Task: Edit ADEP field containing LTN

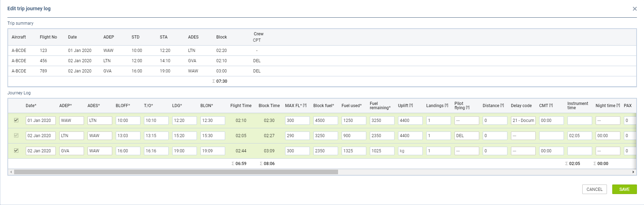Action: click(x=71, y=136)
